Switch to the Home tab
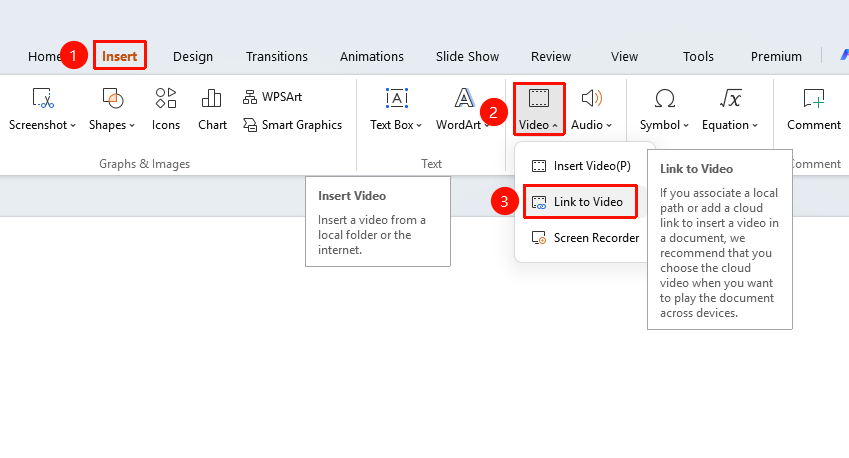Viewport: 849px width, 458px height. tap(44, 56)
